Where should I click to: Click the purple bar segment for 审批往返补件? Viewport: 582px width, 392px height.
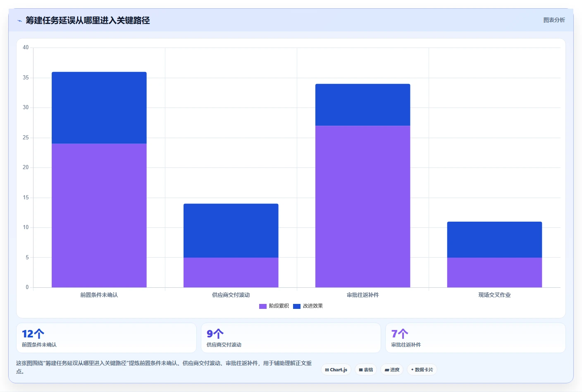point(363,206)
